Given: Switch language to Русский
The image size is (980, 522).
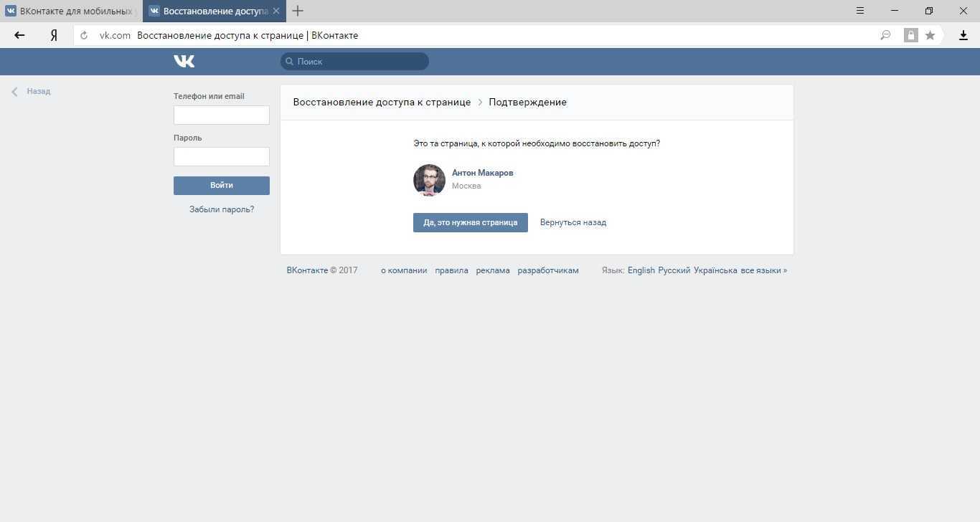Looking at the screenshot, I should click(674, 270).
